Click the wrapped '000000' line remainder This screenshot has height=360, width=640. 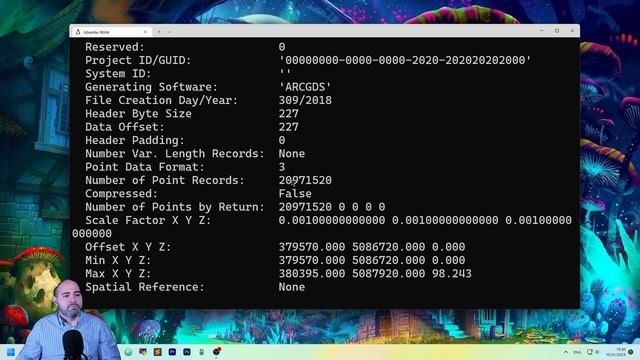coord(92,234)
